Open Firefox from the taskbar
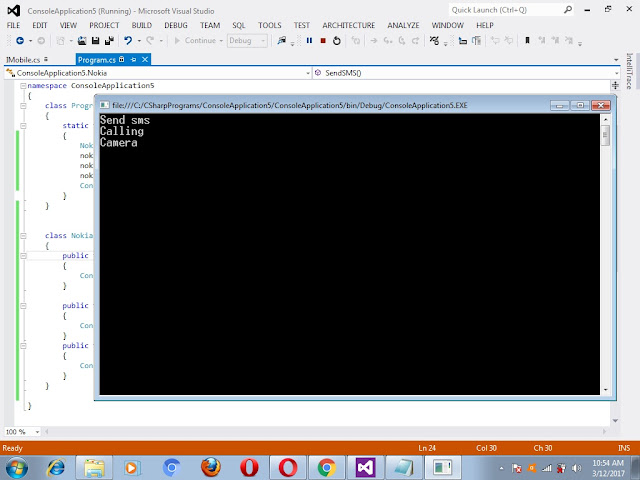The height and width of the screenshot is (480, 640). point(211,468)
